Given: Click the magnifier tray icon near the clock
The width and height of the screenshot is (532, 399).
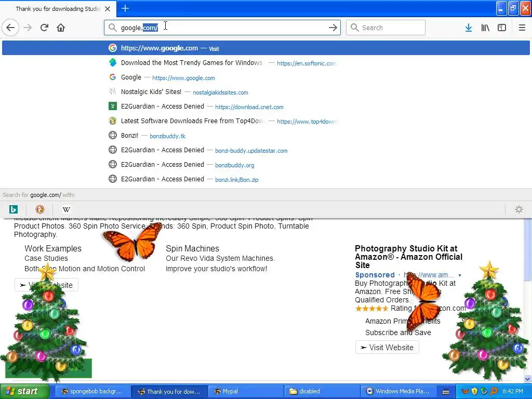Looking at the screenshot, I should [x=494, y=392].
